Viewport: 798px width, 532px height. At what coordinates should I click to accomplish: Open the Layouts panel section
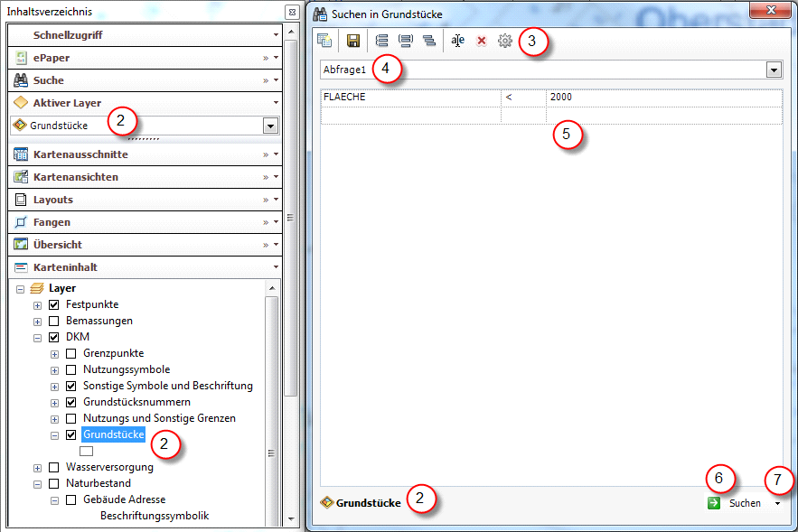[x=52, y=200]
